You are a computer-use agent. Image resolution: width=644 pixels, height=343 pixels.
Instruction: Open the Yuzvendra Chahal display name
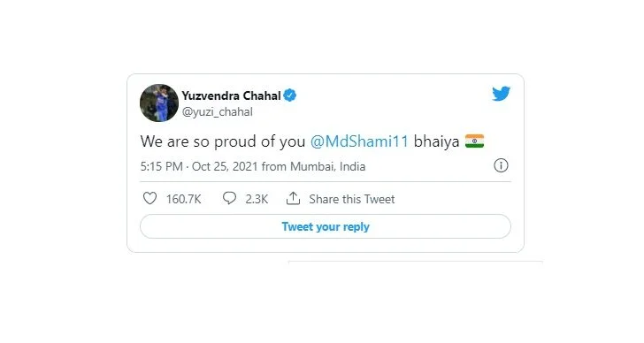pos(231,95)
